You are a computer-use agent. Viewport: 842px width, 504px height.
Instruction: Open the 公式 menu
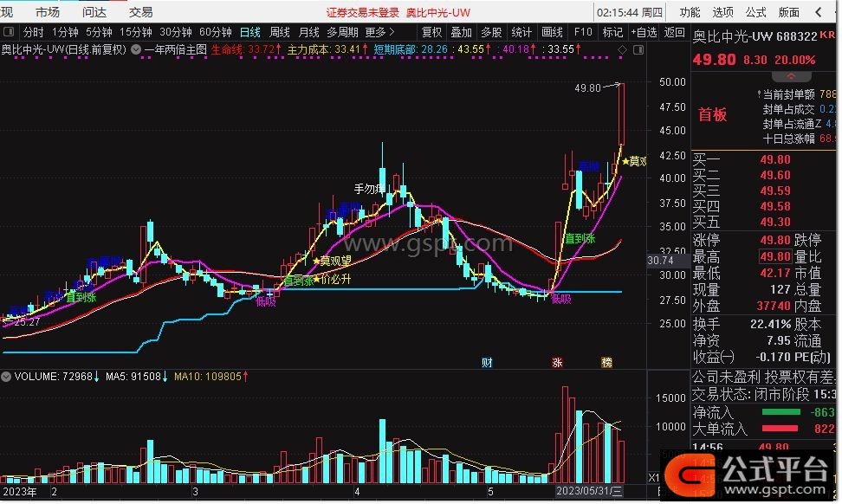(x=755, y=12)
